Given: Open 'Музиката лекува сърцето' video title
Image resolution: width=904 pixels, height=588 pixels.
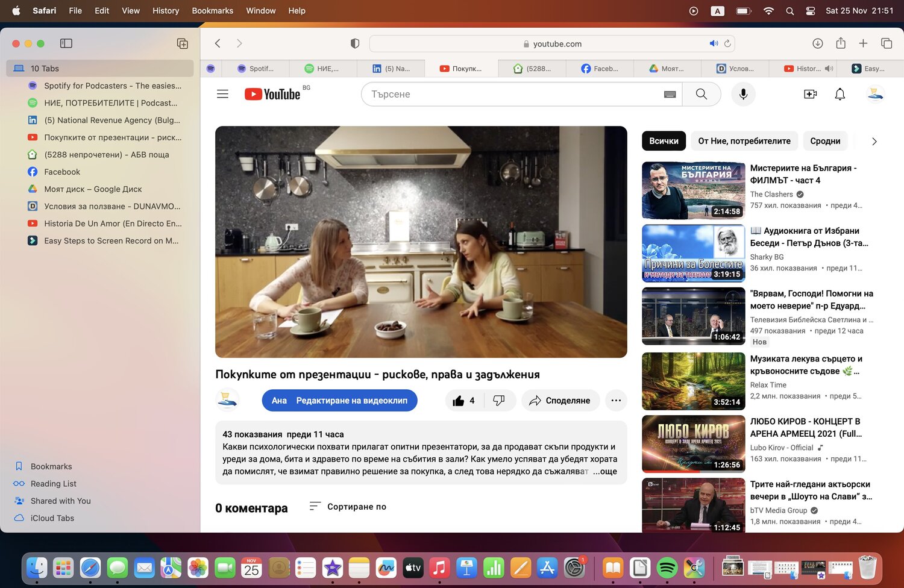Looking at the screenshot, I should tap(806, 365).
